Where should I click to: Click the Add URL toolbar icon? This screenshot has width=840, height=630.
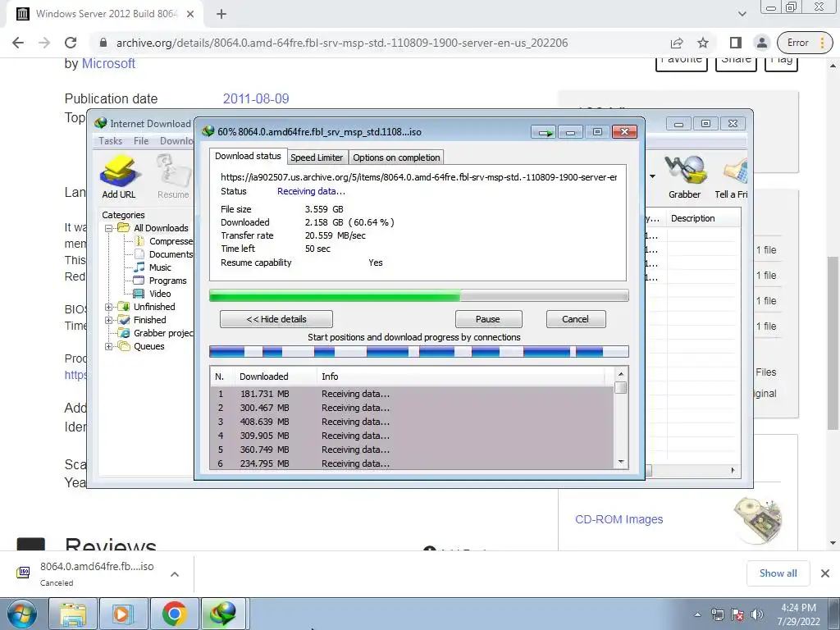[x=119, y=177]
